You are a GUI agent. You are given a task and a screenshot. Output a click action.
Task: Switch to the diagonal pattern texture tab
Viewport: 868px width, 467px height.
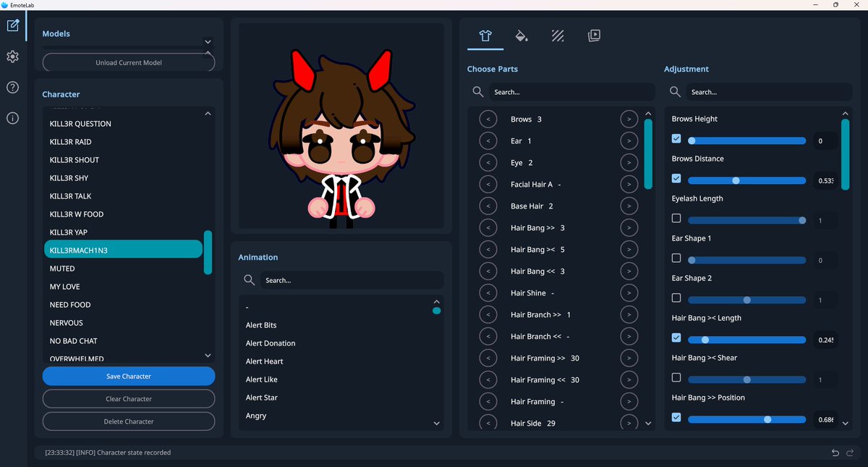pos(558,35)
